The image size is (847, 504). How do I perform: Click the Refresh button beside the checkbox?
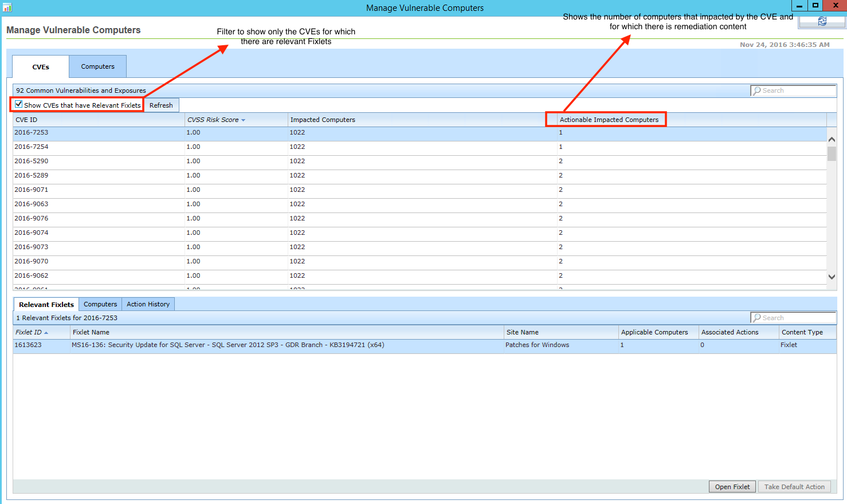[161, 105]
